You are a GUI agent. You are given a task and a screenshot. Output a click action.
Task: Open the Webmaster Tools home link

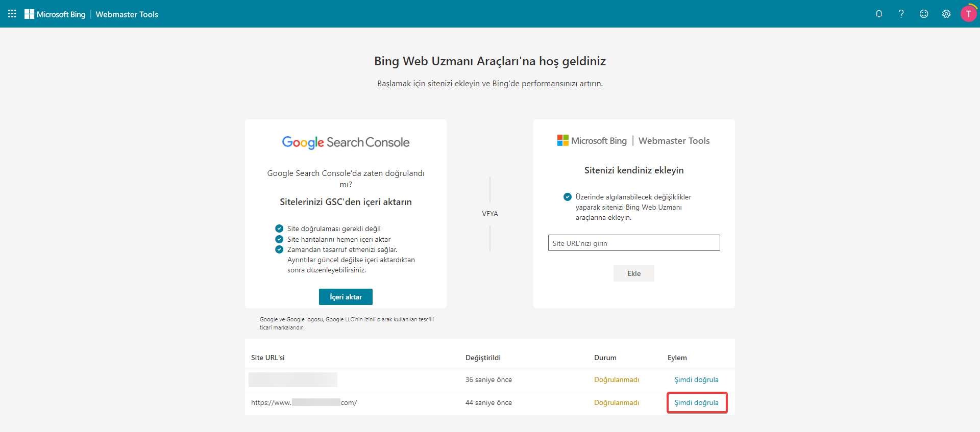click(x=127, y=14)
